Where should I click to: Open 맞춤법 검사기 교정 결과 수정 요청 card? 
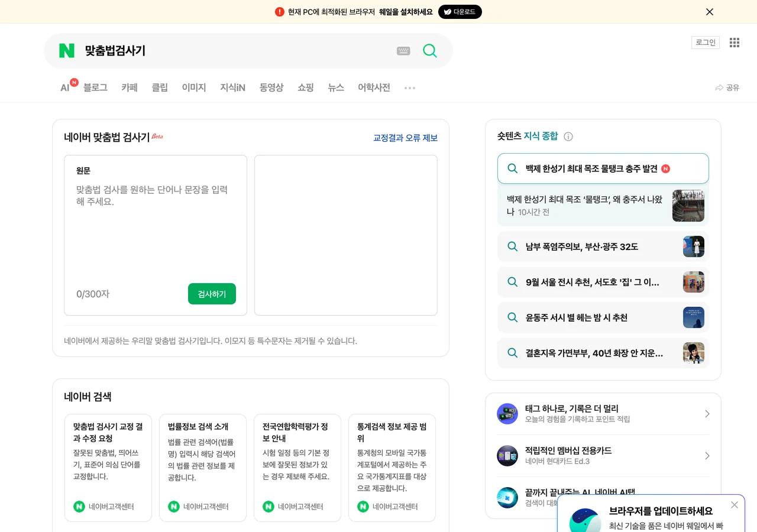(x=108, y=468)
